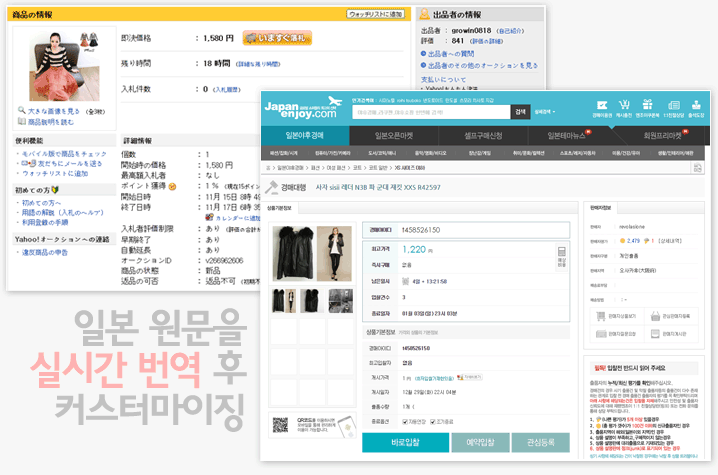
Task: Open the 상품기본정보 tab
Action: click(279, 208)
